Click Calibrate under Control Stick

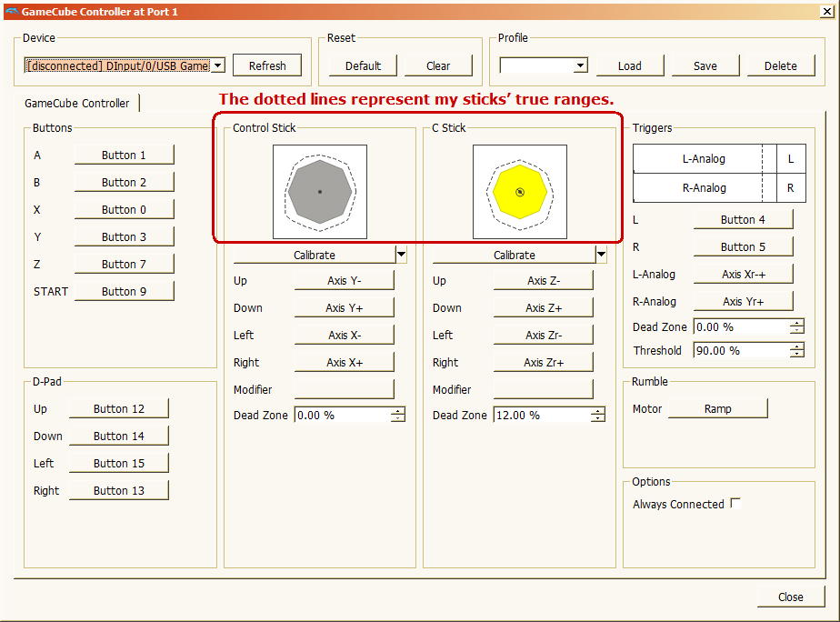click(x=315, y=255)
